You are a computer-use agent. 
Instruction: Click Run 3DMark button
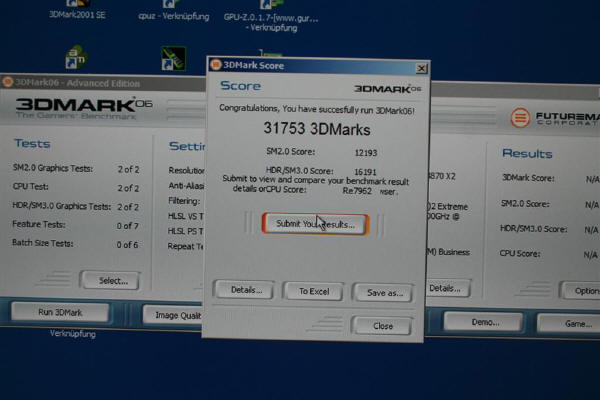click(60, 312)
